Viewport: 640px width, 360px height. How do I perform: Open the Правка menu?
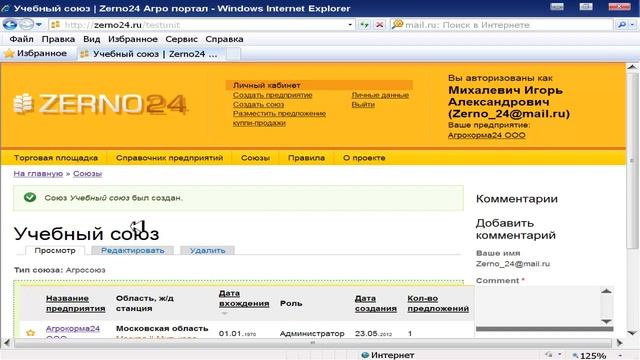click(58, 39)
